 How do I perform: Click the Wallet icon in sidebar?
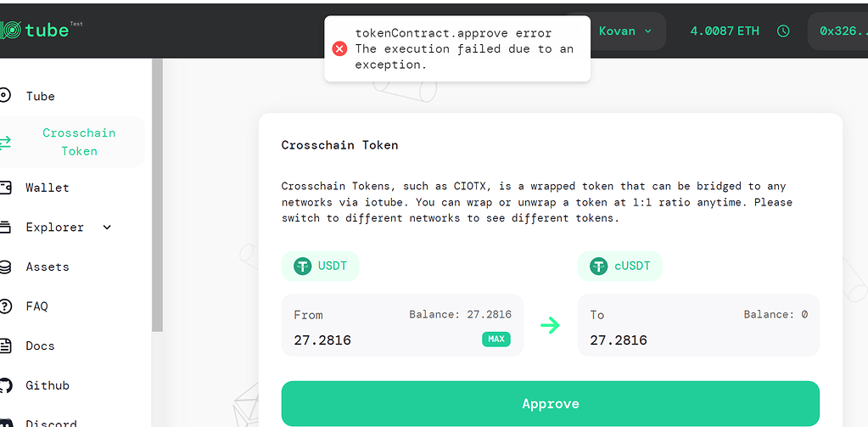point(5,188)
